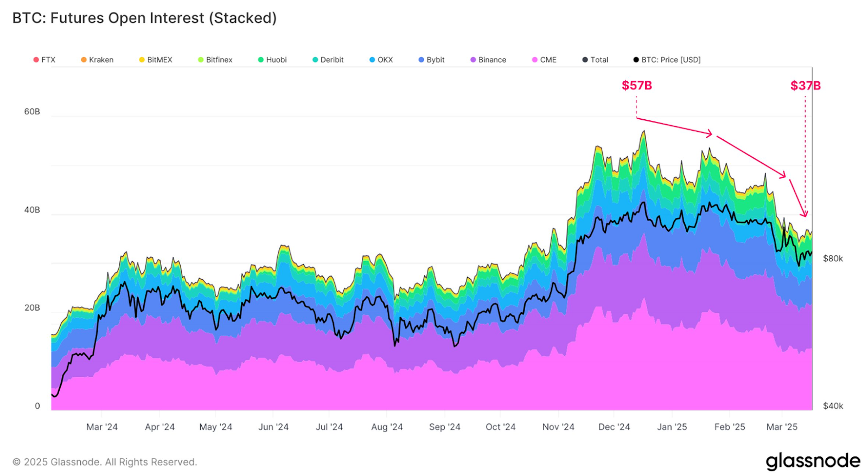Click the Oct '24 x-axis label

click(501, 427)
